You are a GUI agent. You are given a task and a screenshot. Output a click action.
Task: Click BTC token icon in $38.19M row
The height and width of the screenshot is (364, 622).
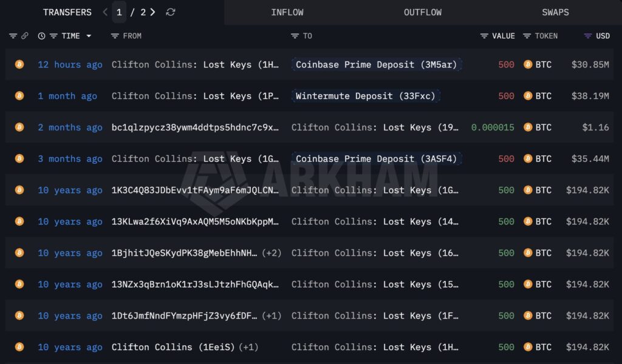click(x=528, y=95)
